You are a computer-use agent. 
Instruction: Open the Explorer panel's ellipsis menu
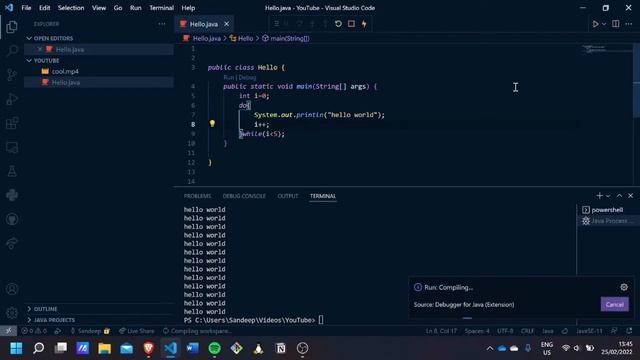click(x=162, y=24)
